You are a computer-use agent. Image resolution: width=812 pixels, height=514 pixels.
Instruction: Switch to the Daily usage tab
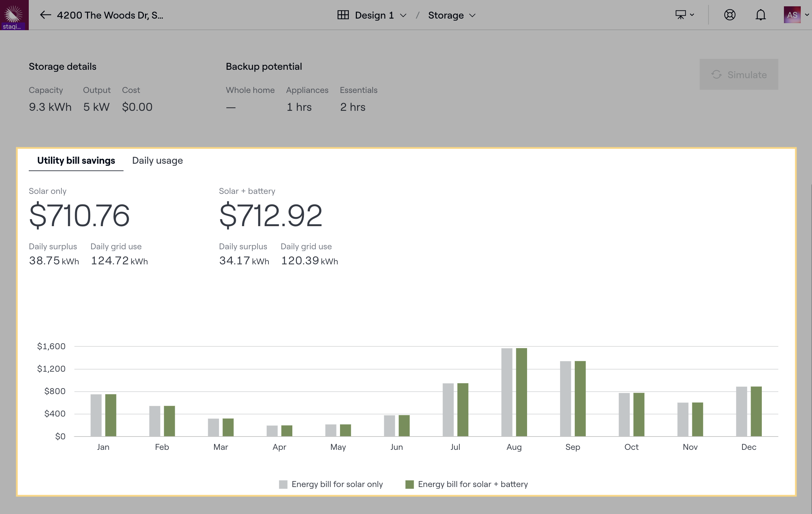click(x=157, y=161)
